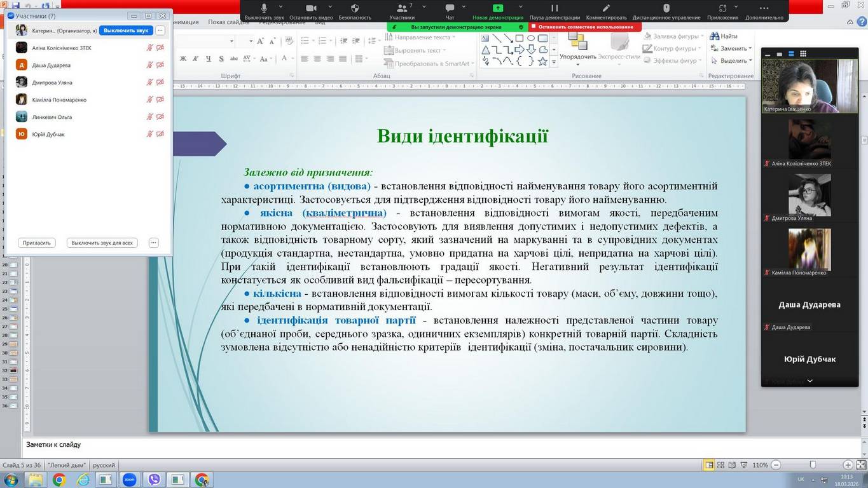Click Выключить звук для всех button
This screenshot has width=868, height=488.
click(102, 243)
